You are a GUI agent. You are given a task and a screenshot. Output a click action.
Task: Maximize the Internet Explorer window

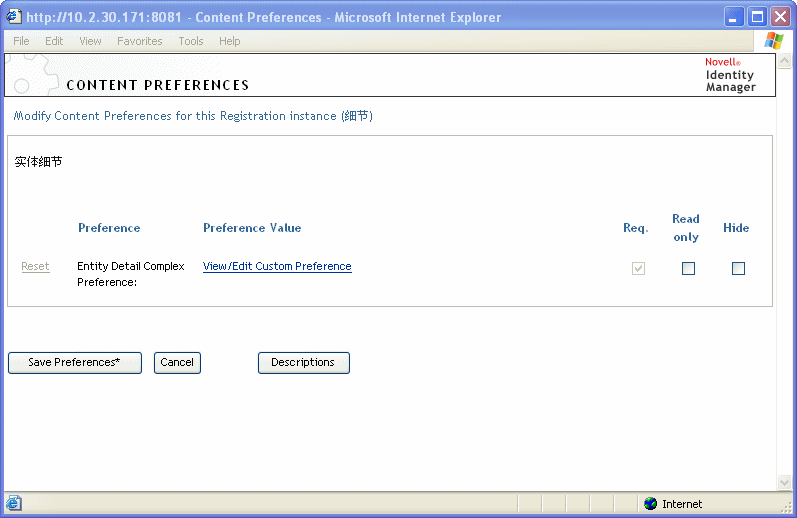pos(757,17)
